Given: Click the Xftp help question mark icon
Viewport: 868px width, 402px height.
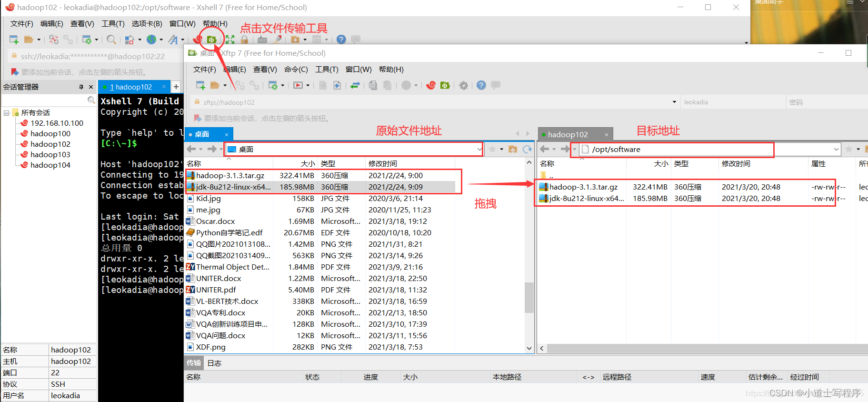Looking at the screenshot, I should pos(481,85).
